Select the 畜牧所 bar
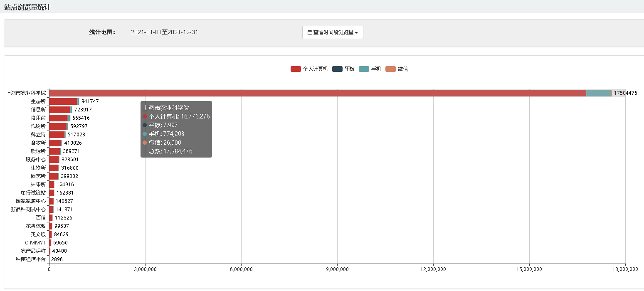 pos(55,143)
